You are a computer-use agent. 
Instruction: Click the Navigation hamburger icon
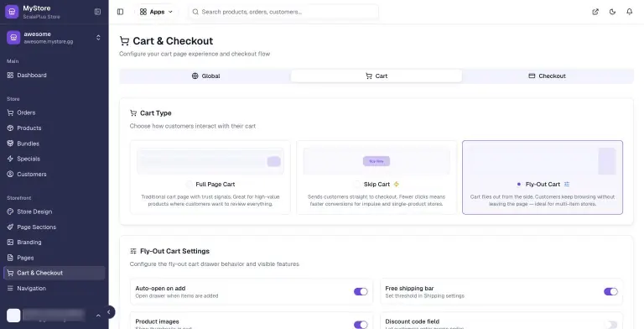10,288
